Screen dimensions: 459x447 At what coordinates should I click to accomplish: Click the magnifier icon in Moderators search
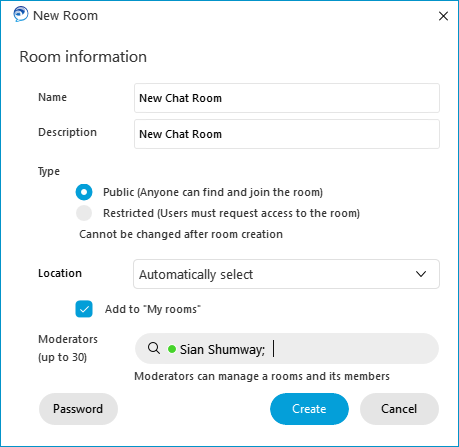click(154, 348)
